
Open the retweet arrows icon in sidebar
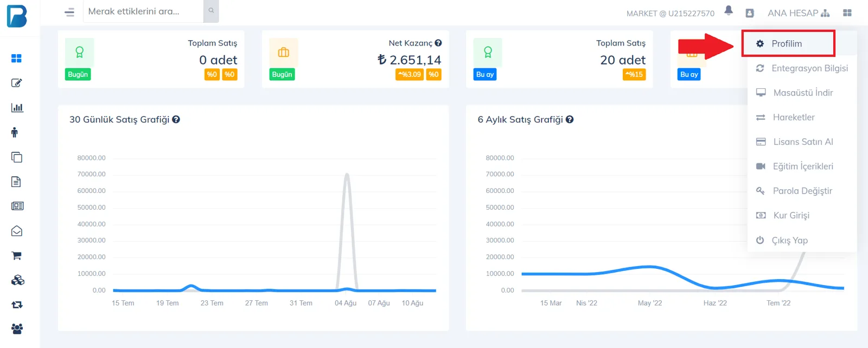pyautogui.click(x=17, y=305)
